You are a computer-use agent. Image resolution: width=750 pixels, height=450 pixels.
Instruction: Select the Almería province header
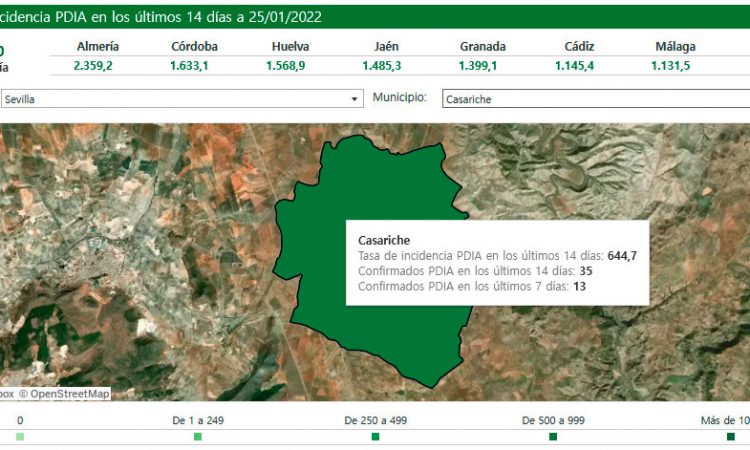97,46
